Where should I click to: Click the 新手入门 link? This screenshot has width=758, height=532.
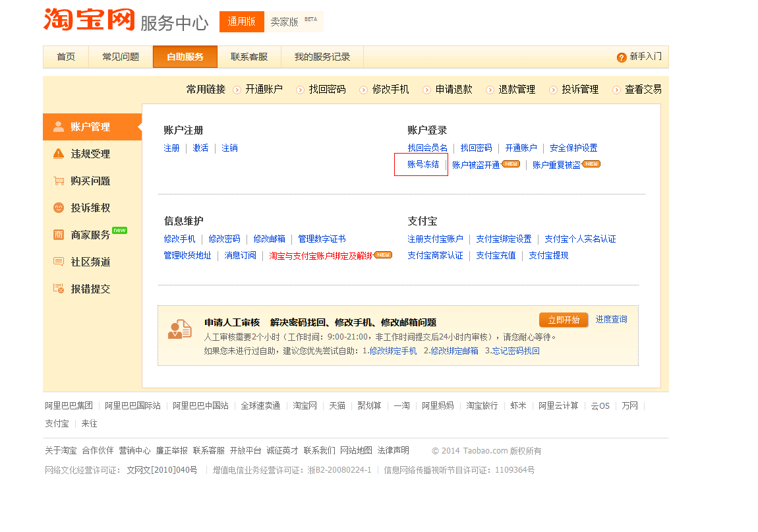[x=645, y=57]
